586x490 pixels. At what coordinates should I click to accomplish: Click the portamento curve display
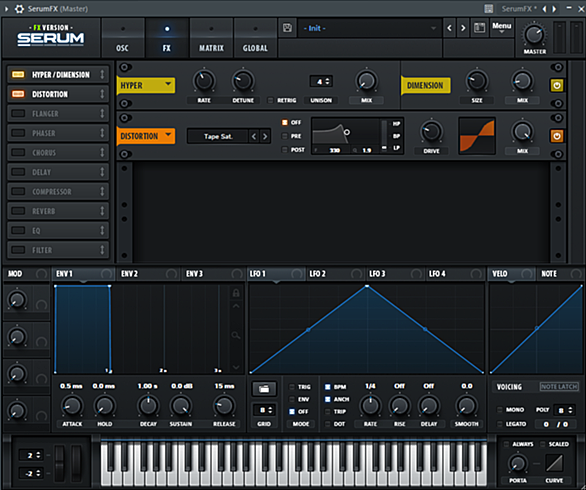pyautogui.click(x=554, y=463)
